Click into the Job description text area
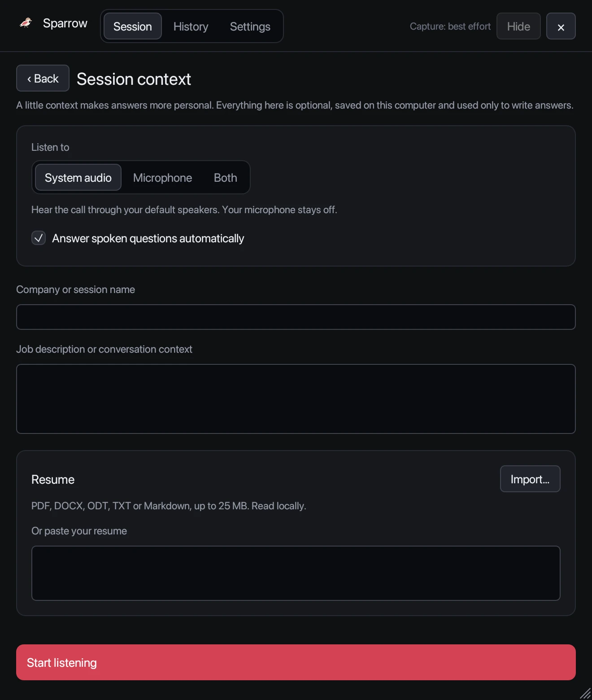This screenshot has height=700, width=592. coord(296,399)
